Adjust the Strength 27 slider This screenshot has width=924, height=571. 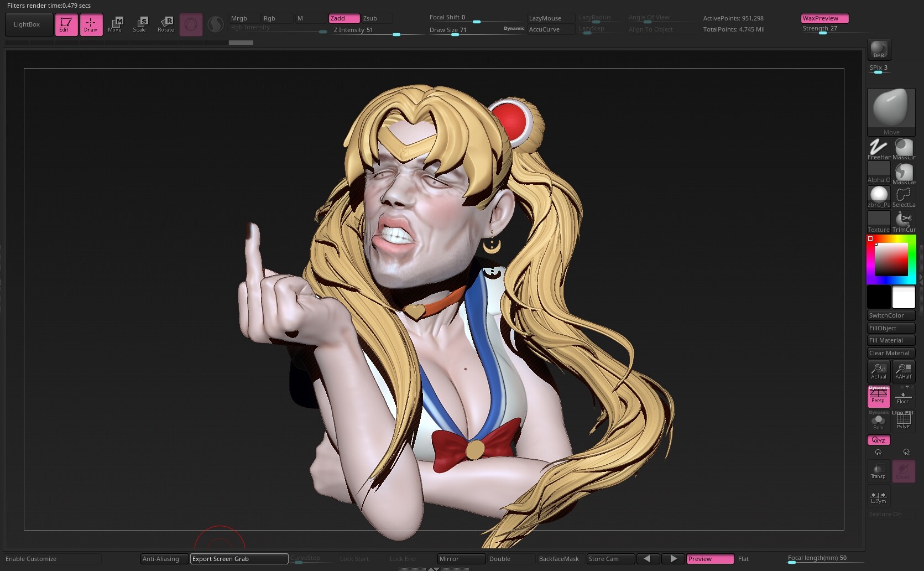(x=836, y=29)
